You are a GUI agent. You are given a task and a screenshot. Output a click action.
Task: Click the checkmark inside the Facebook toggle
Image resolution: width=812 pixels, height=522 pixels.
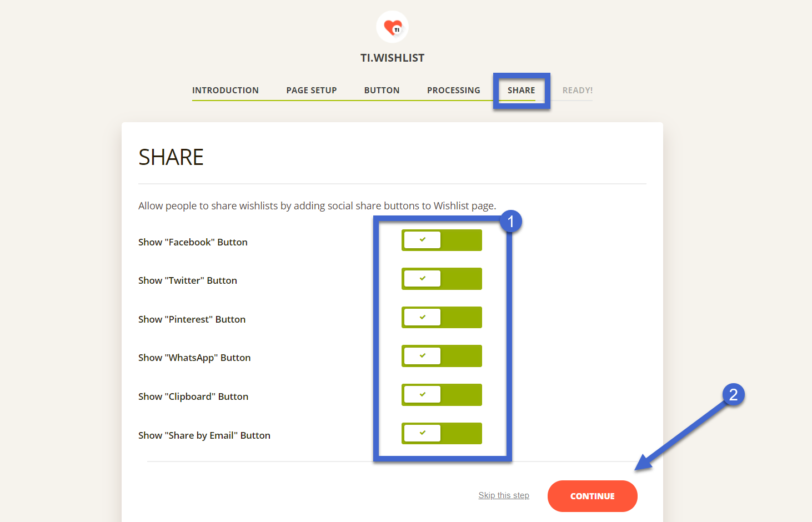(x=422, y=240)
